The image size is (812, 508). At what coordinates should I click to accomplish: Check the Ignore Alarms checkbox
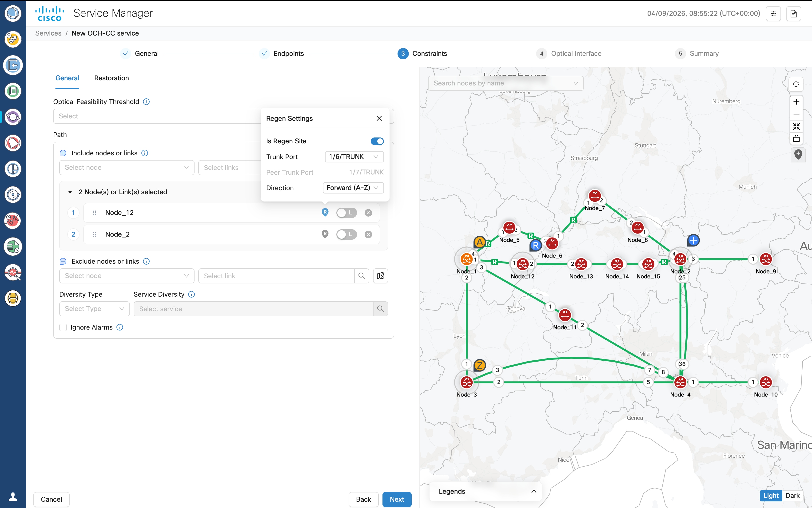(x=63, y=327)
